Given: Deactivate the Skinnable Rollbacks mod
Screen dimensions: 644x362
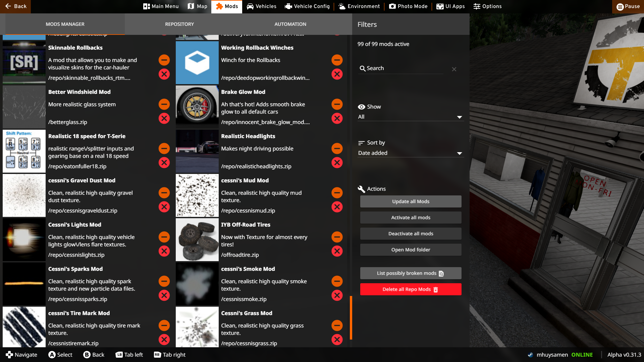Looking at the screenshot, I should [164, 60].
